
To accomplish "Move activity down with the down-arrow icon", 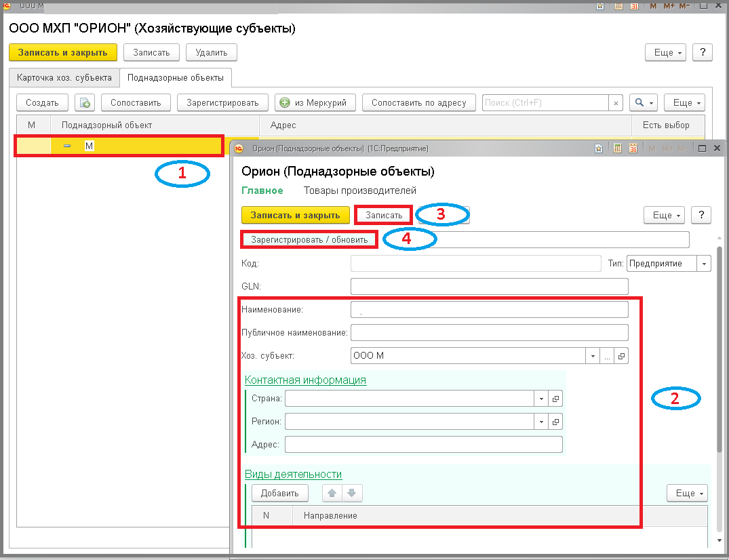I will [352, 493].
